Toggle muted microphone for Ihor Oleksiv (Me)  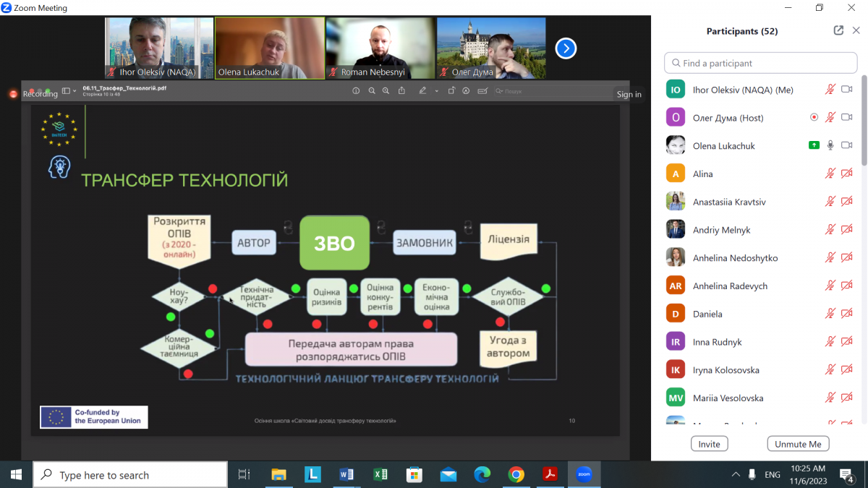point(830,90)
